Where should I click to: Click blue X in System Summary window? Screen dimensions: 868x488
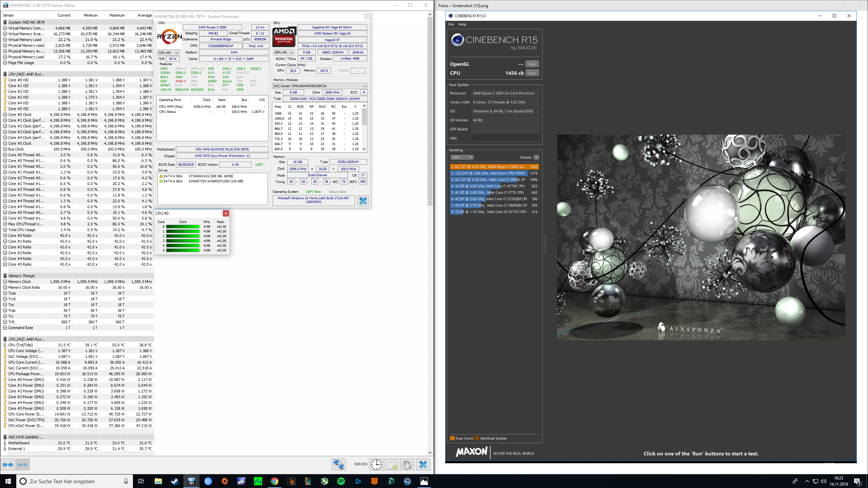tap(363, 201)
